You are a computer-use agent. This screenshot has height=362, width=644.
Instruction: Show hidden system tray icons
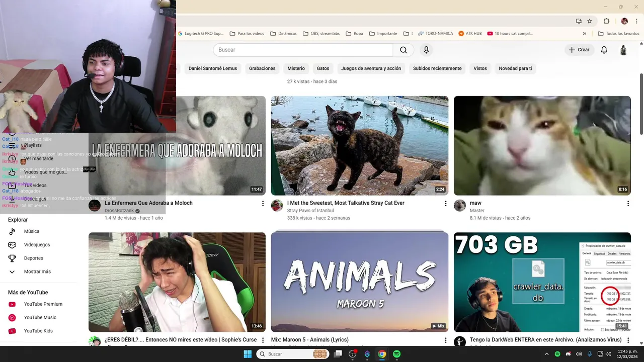point(547,354)
